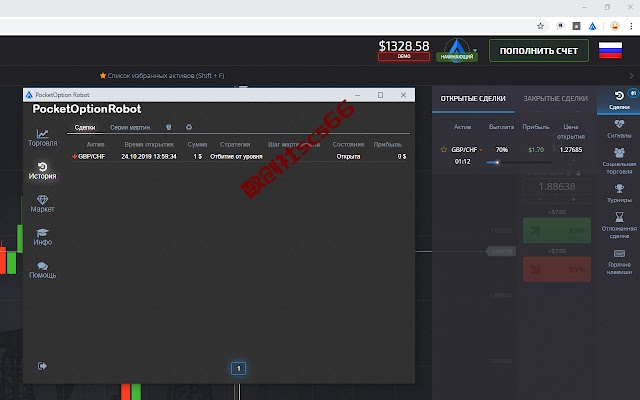The width and height of the screenshot is (640, 400).
Task: Click Отбитие от уровня strategy cell
Action: (236, 156)
